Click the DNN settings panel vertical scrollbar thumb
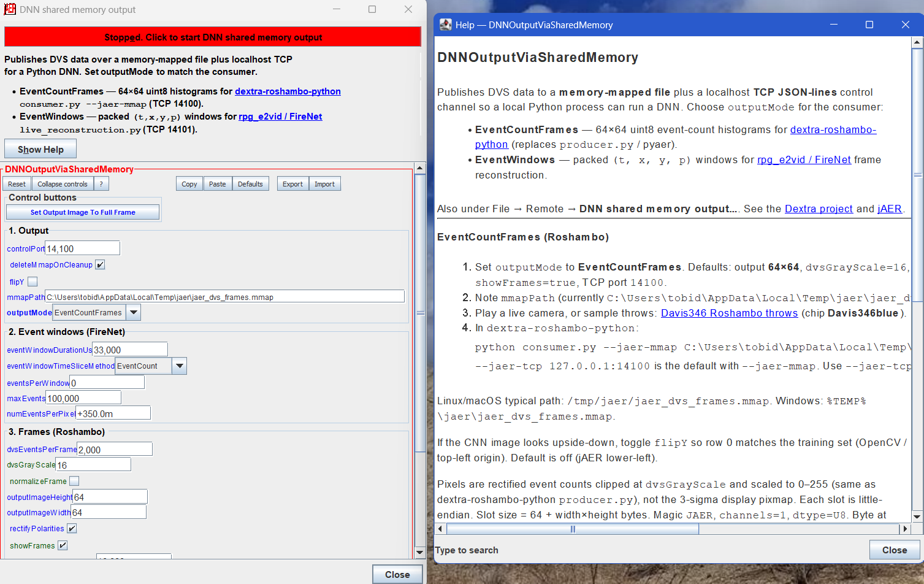This screenshot has height=584, width=924. pos(420,313)
